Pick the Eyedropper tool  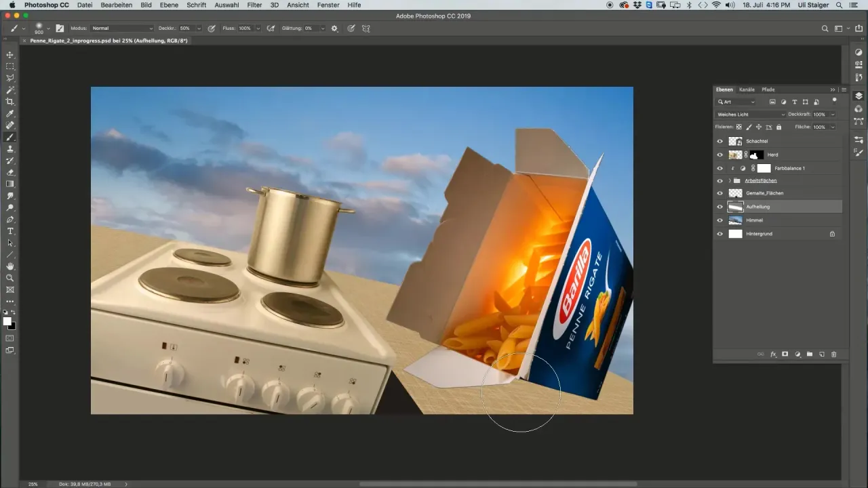click(10, 113)
